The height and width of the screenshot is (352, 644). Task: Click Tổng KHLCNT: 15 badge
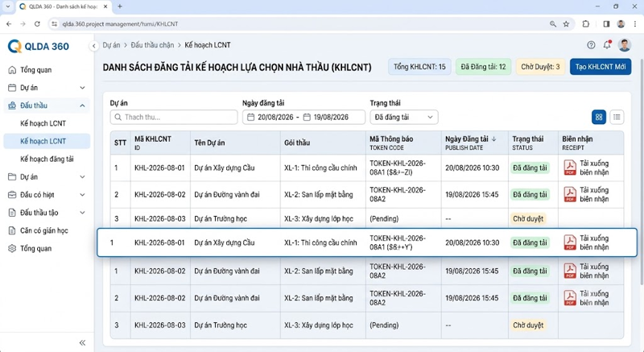pyautogui.click(x=419, y=67)
